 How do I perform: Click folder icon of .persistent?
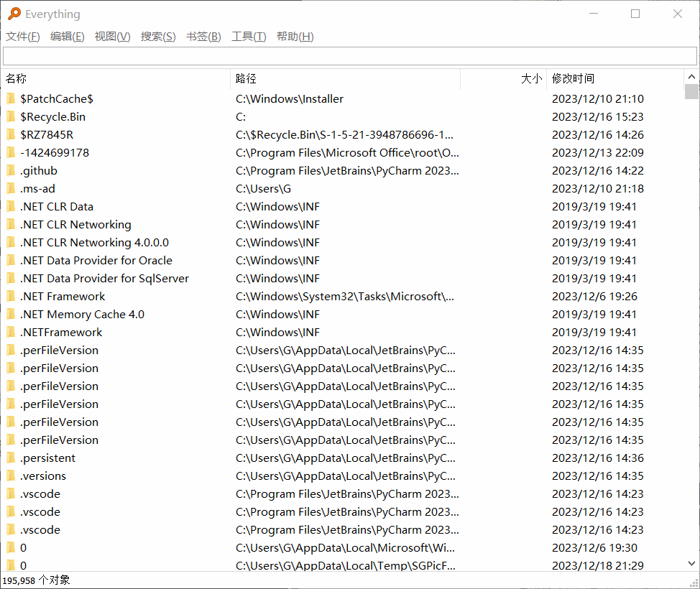[x=11, y=458]
